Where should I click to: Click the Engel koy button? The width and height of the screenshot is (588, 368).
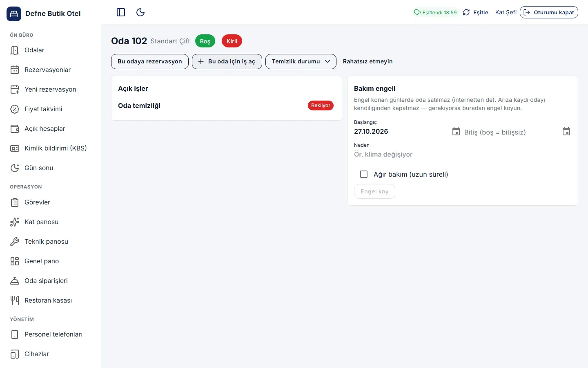[374, 191]
